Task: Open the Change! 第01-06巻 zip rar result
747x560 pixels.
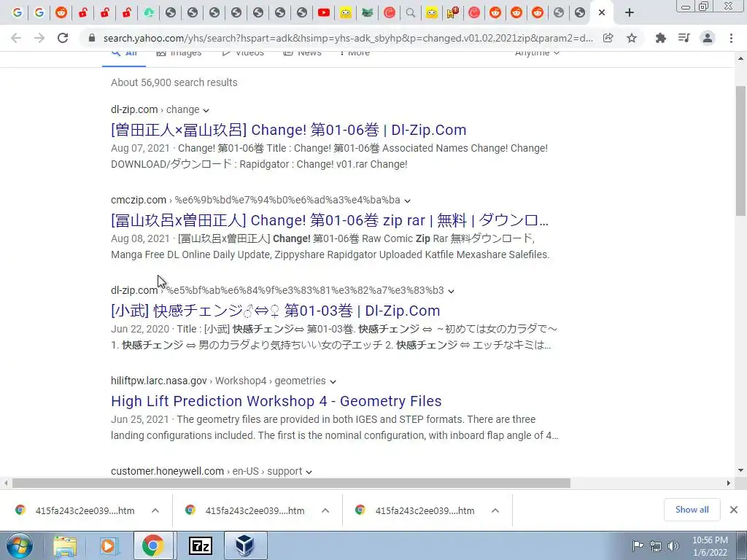Action: tap(330, 220)
